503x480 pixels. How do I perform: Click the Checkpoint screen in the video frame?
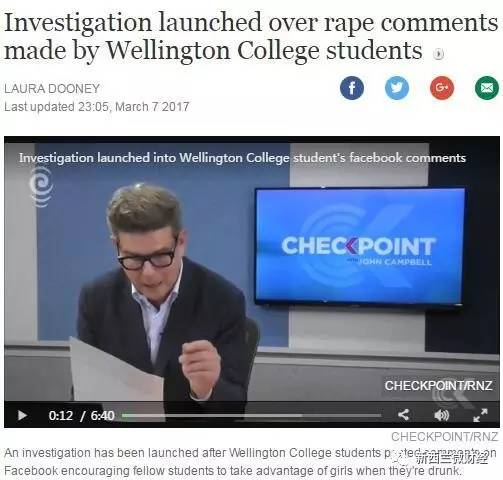[x=360, y=246]
